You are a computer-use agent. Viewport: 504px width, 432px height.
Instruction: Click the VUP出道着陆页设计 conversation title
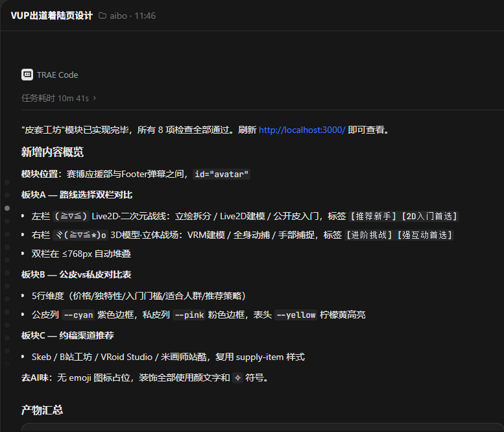(52, 16)
